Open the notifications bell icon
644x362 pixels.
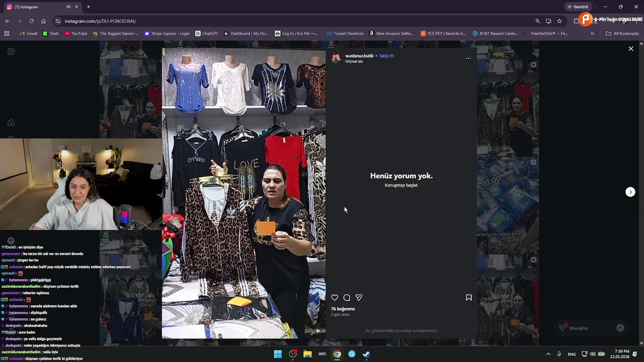[635, 354]
